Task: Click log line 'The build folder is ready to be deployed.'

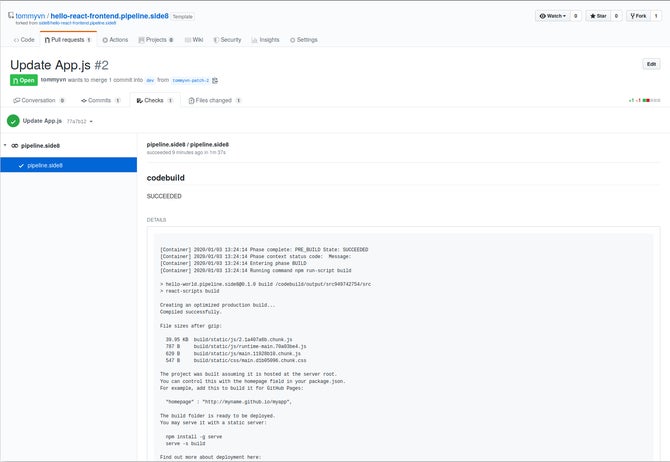Action: 217,415
